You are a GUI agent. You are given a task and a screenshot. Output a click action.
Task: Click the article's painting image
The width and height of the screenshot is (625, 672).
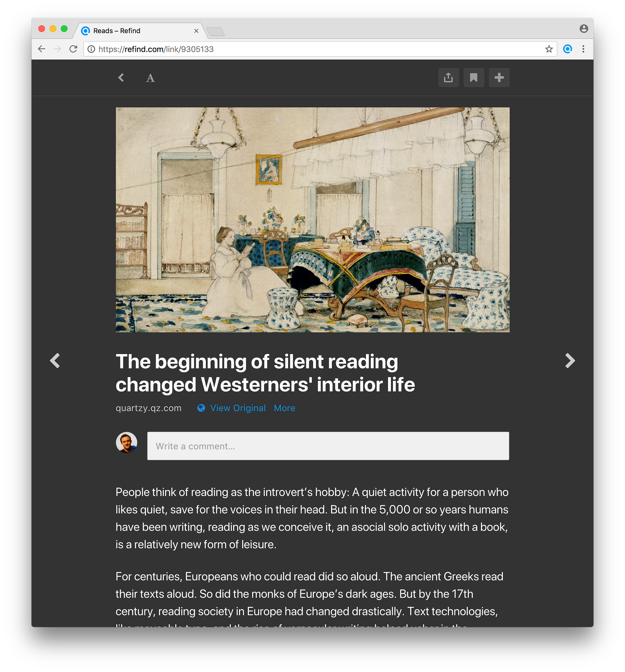point(312,220)
